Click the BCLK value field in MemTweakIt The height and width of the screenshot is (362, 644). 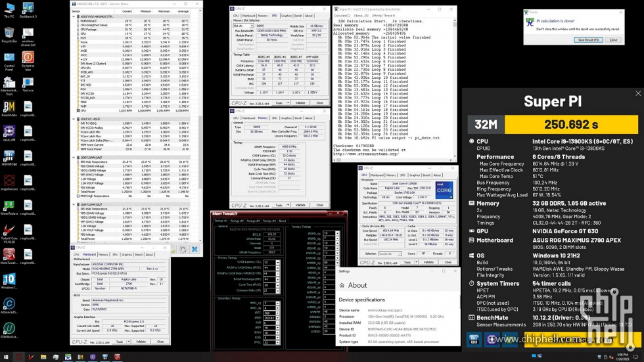coord(271,235)
